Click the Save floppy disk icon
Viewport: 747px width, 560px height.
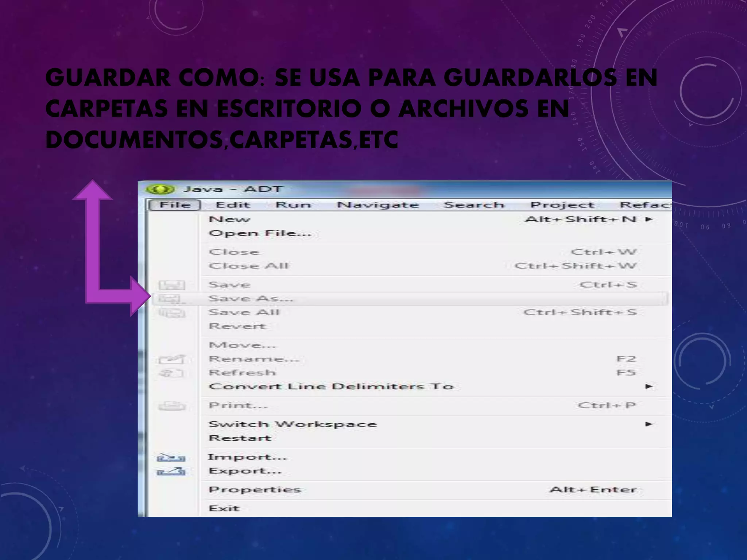click(172, 285)
